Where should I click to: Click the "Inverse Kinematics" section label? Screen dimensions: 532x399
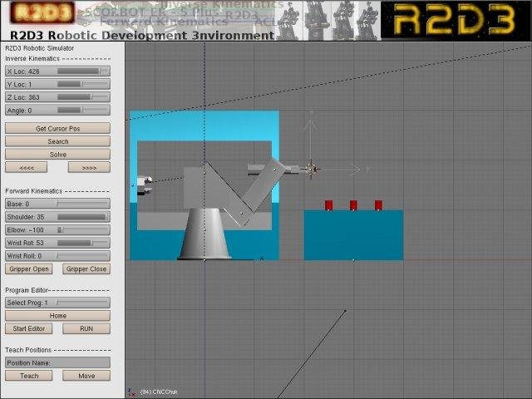tap(32, 59)
